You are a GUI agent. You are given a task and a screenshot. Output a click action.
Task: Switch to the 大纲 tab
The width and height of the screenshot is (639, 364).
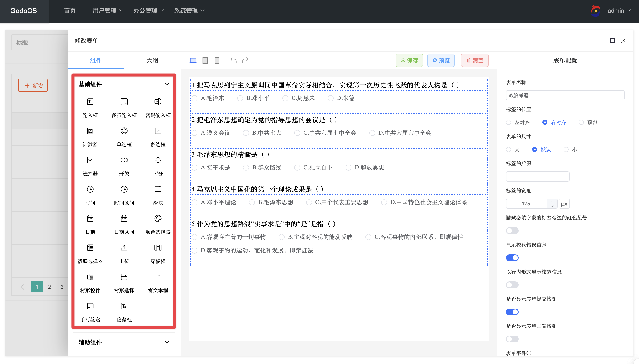click(152, 60)
